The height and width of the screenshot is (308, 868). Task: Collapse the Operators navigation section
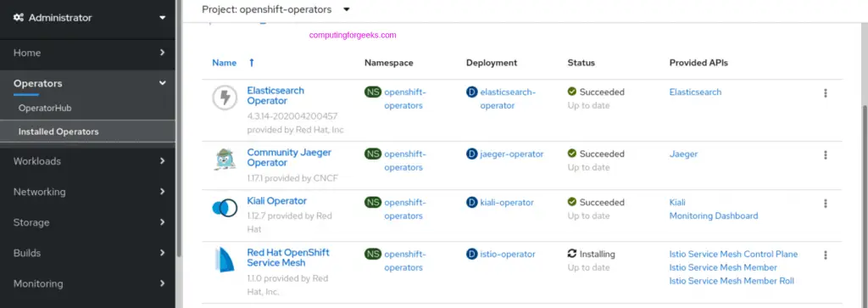(87, 83)
